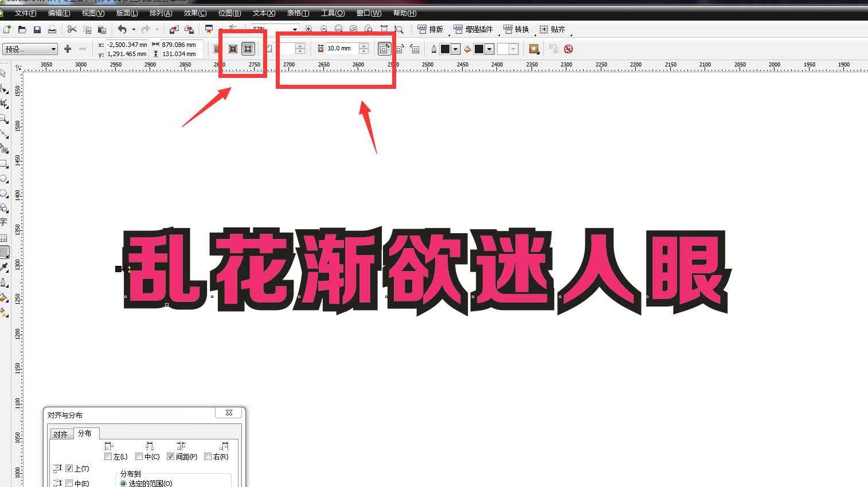
Task: Enable the 左(L) distribute checkbox
Action: pyautogui.click(x=108, y=456)
